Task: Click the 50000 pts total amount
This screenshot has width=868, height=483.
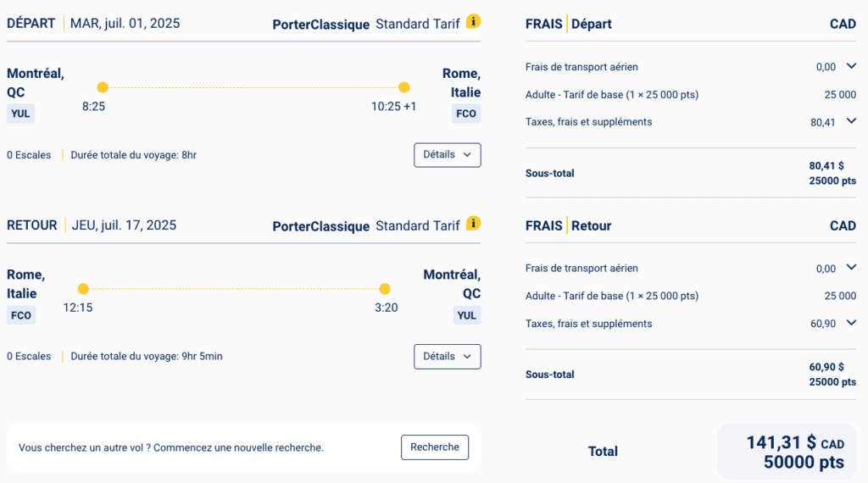Action: click(x=804, y=462)
